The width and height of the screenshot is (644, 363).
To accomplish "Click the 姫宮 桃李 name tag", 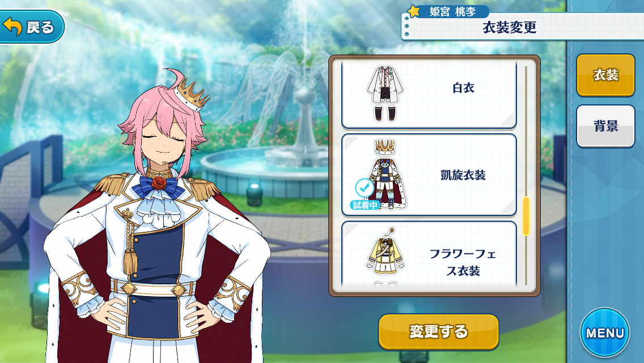I will [x=452, y=11].
